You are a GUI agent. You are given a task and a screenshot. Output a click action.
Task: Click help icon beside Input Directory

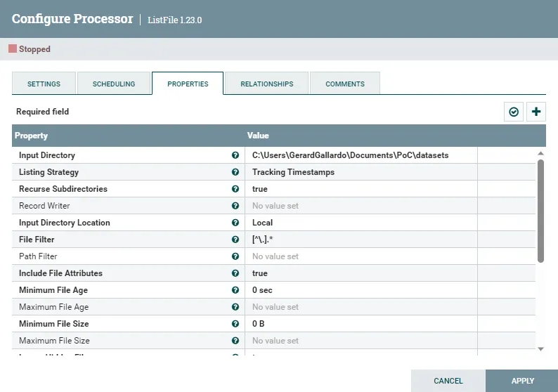pos(235,155)
